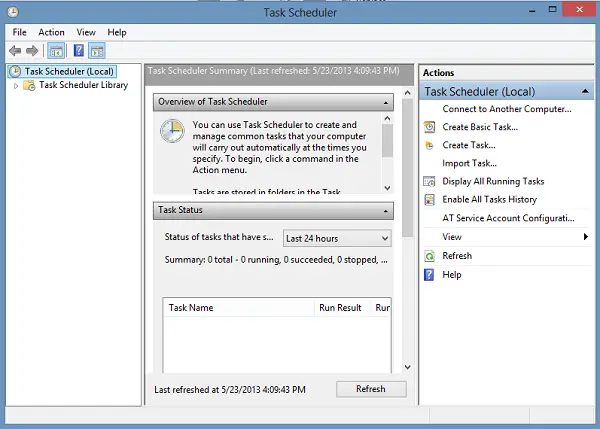
Task: Click the Create Task icon
Action: click(429, 145)
